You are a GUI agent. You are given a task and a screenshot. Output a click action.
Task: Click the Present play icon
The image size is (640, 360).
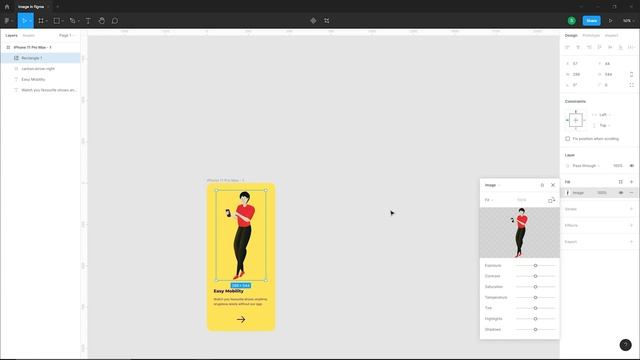click(610, 20)
